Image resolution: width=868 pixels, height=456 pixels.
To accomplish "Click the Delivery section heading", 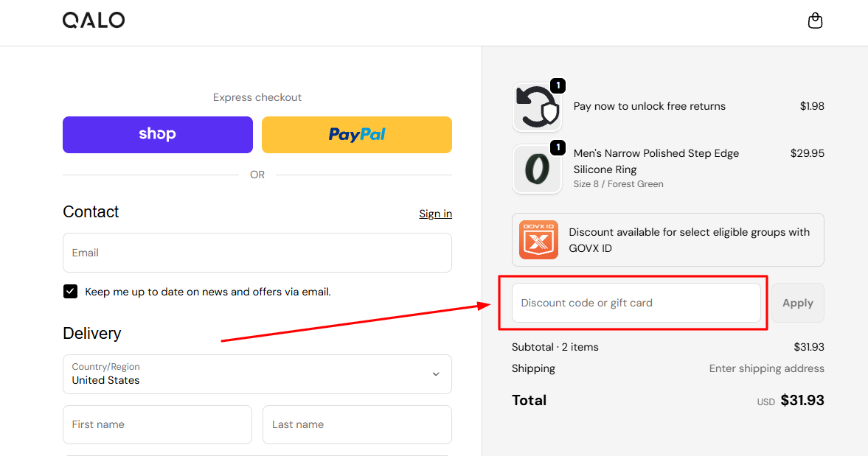I will 92,333.
